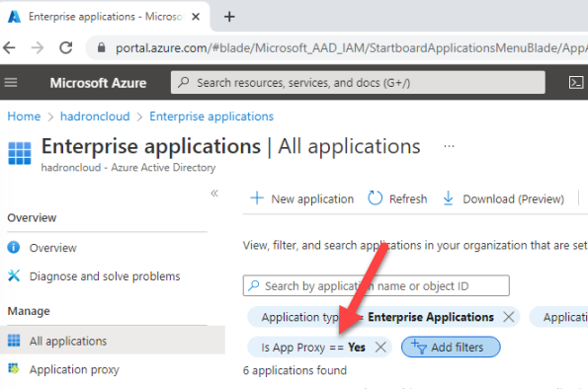Screen dimensions: 588x389
Task: Go back in the browser
Action: coord(9,48)
